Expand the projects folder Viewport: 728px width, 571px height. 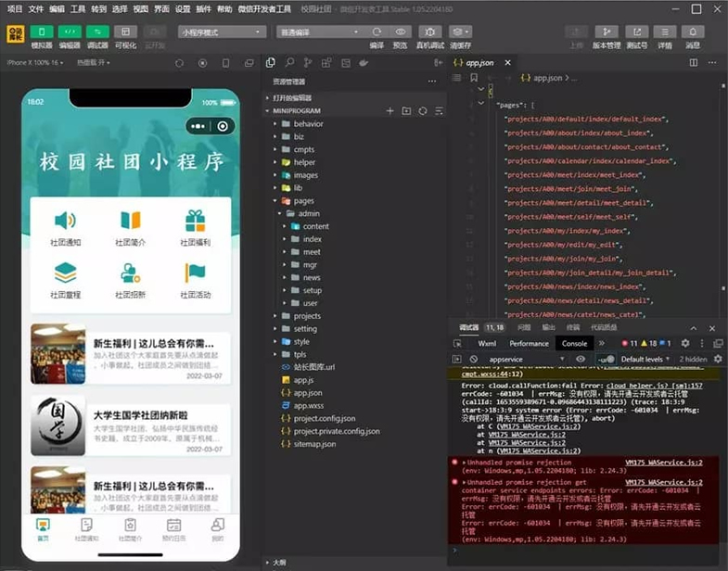[355, 316]
